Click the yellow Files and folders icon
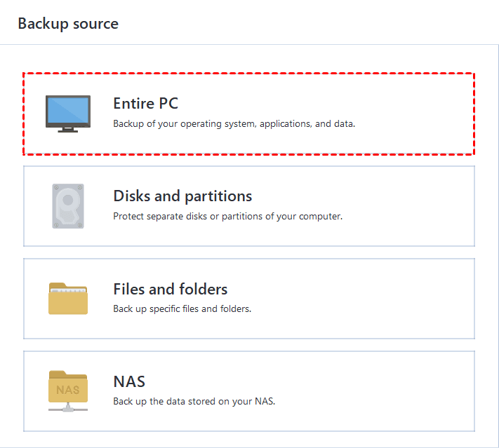The width and height of the screenshot is (499, 448). click(x=67, y=299)
